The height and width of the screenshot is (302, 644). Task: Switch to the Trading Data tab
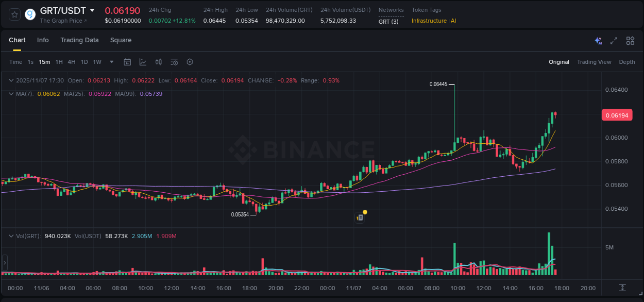[79, 40]
